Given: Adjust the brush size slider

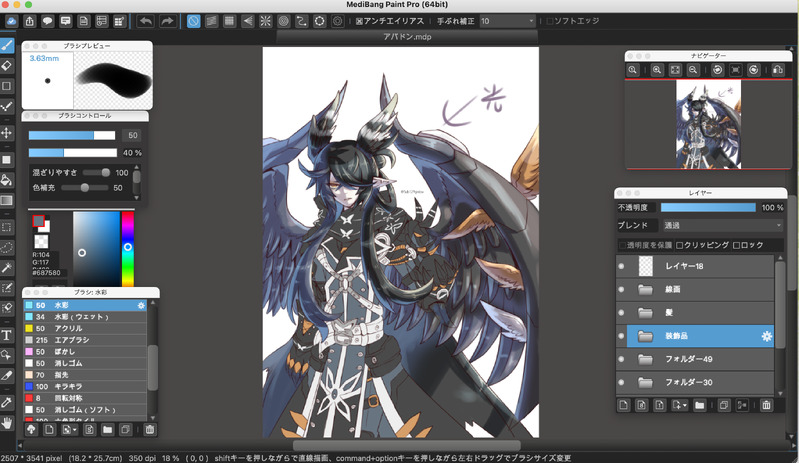Looking at the screenshot, I should (72, 135).
